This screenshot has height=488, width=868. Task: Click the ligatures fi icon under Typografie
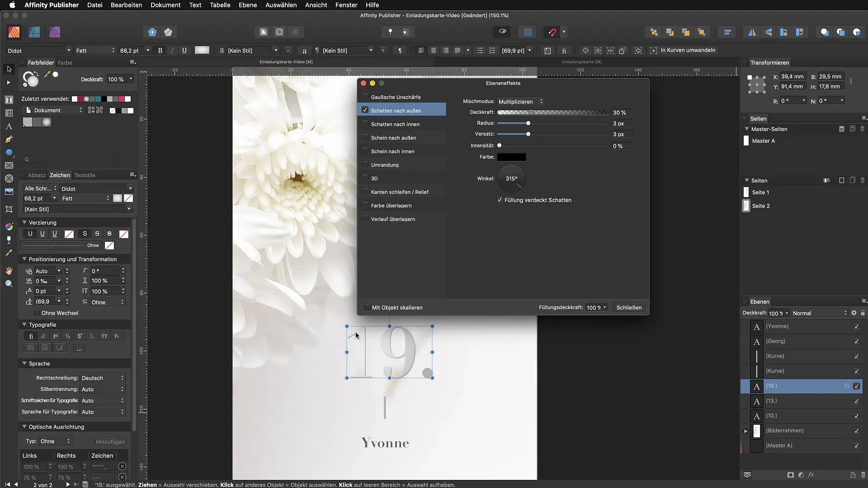(x=31, y=336)
